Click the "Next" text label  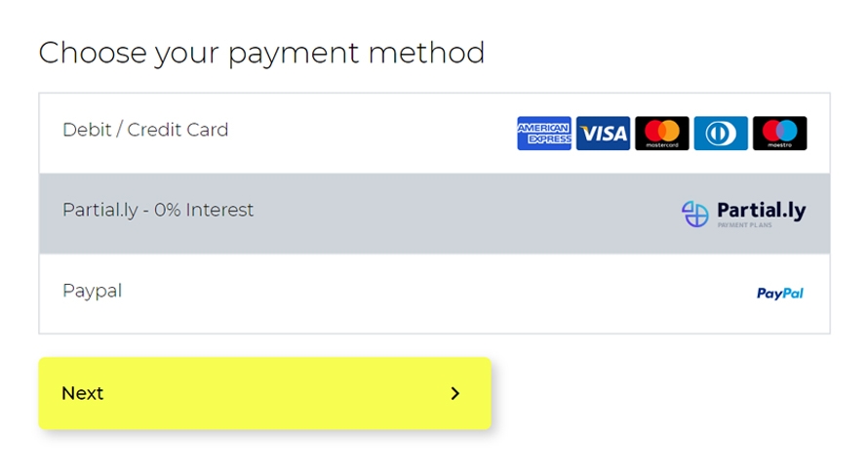pyautogui.click(x=82, y=393)
